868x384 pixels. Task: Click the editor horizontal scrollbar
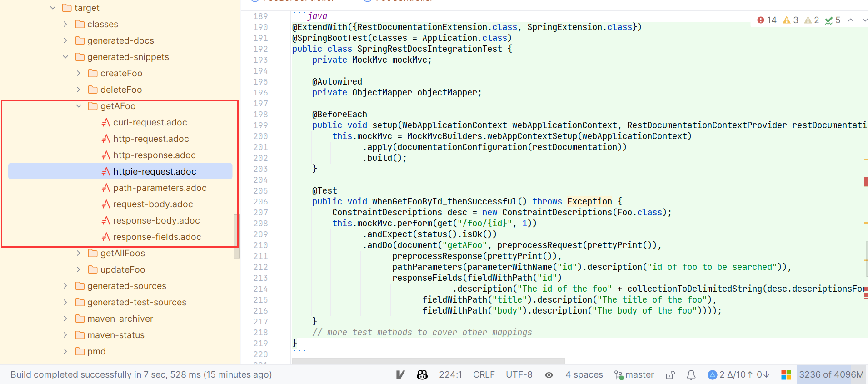coord(428,361)
